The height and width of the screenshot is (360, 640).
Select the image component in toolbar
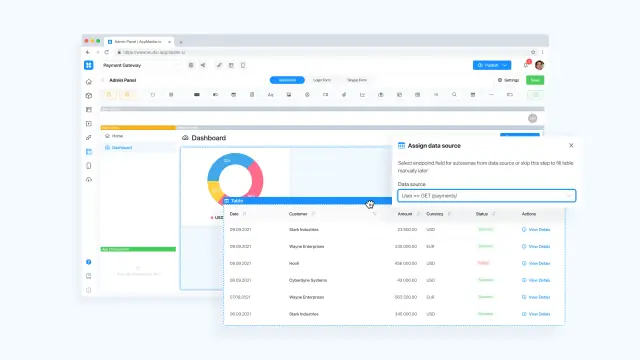pyautogui.click(x=289, y=95)
